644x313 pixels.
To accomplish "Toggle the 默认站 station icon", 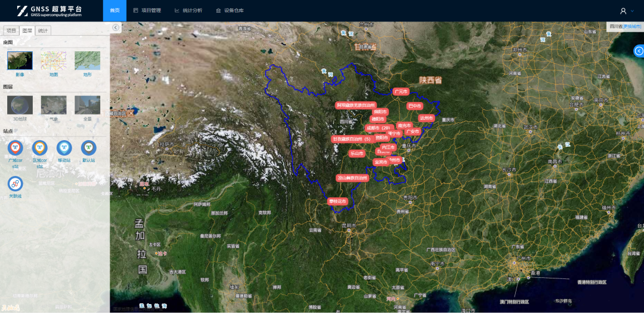I will tap(89, 148).
